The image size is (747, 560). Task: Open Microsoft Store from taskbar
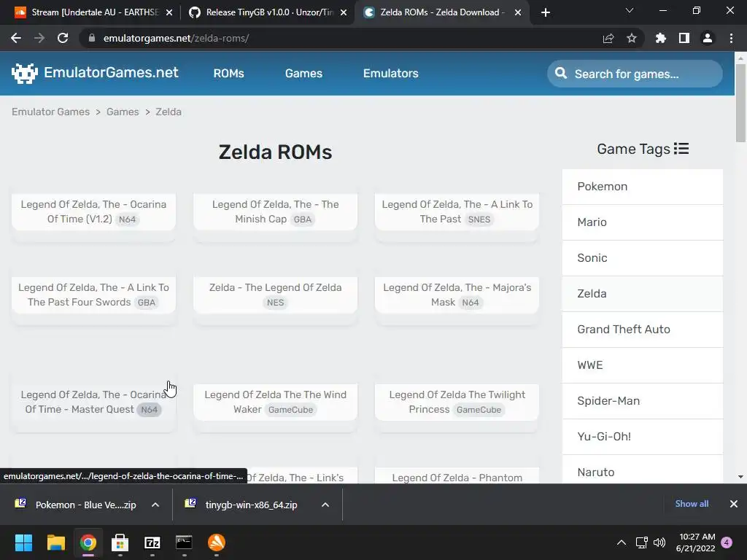[120, 542]
